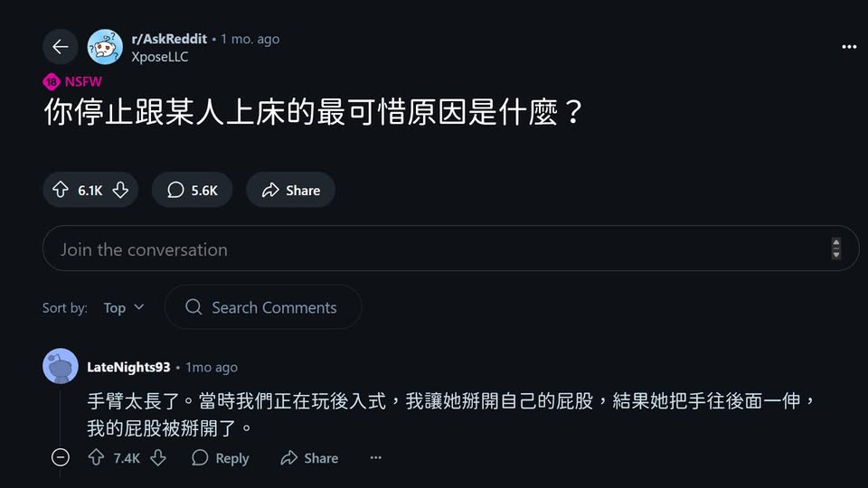868x488 pixels.
Task: Open the r/AskReddit community avatar
Action: click(105, 47)
